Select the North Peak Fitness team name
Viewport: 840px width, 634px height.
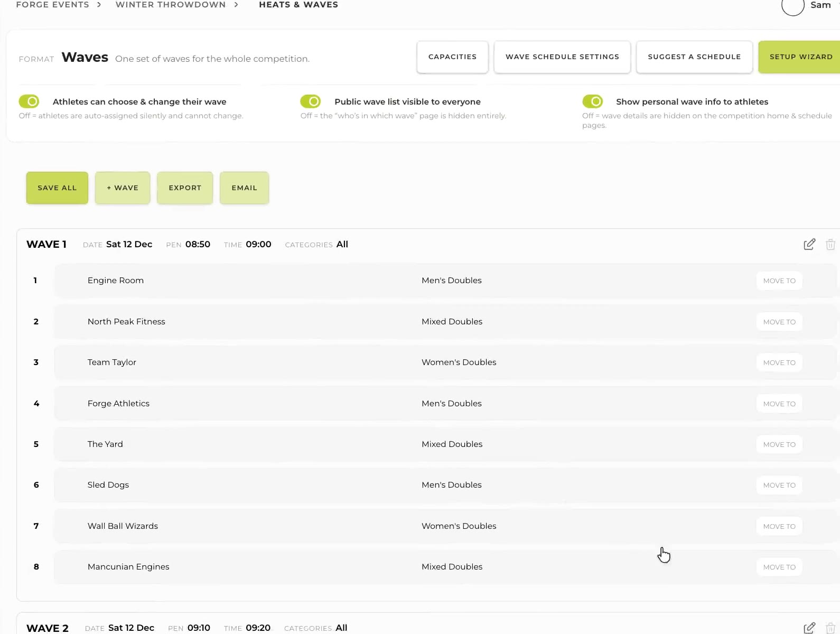click(126, 321)
